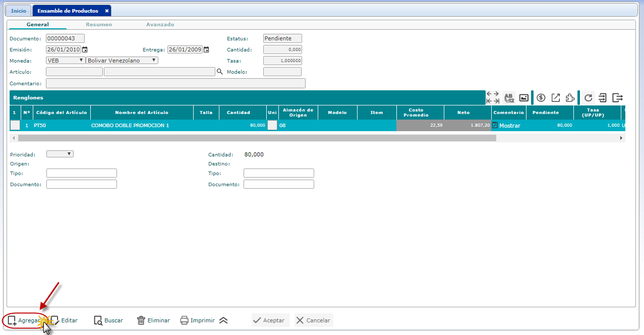Image resolution: width=644 pixels, height=335 pixels.
Task: Open the Prioridad dropdown
Action: point(60,154)
